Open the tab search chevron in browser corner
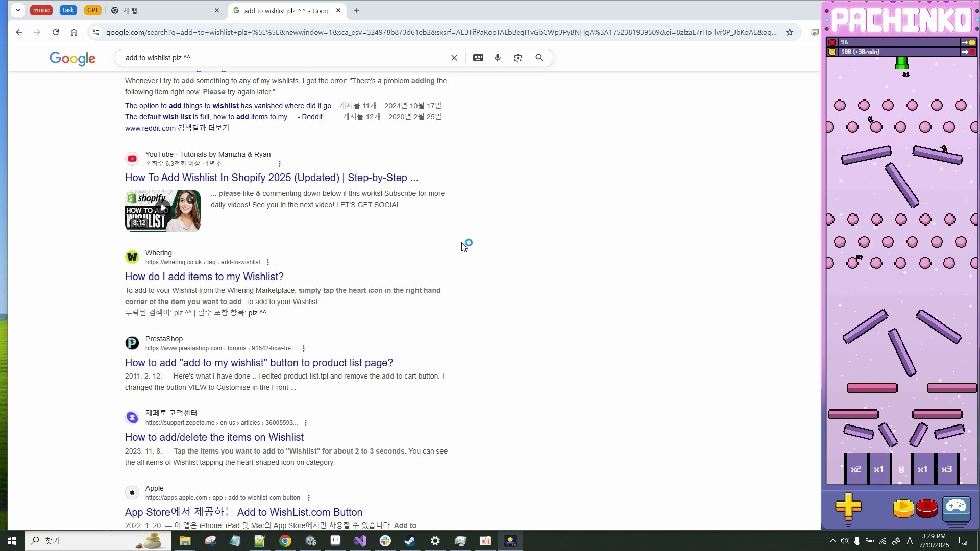980x551 pixels. (18, 10)
